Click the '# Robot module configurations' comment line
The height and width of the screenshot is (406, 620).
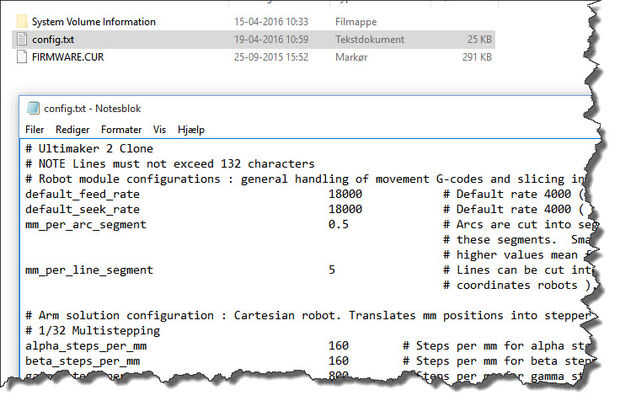click(305, 179)
